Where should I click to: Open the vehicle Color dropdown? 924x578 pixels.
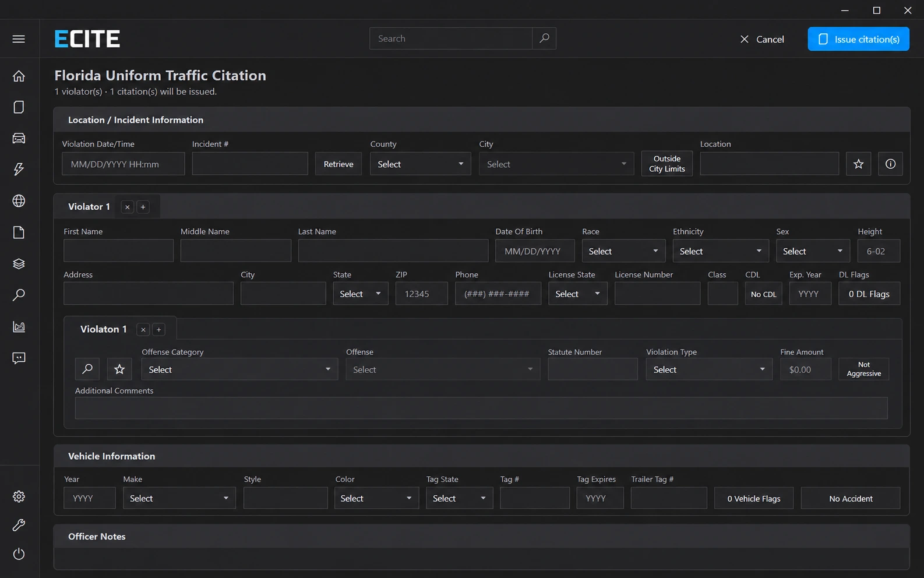pos(376,499)
